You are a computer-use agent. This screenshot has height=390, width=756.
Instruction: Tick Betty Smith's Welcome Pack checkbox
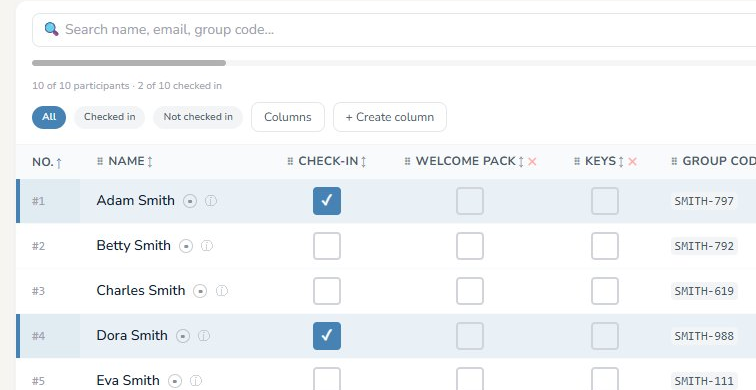tap(470, 246)
